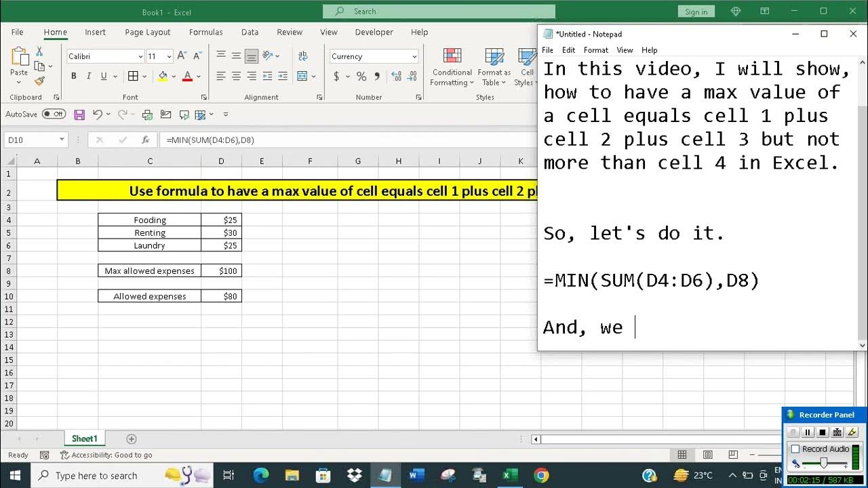Click the Excel Search box
Viewport: 868px width, 488px height.
(439, 12)
